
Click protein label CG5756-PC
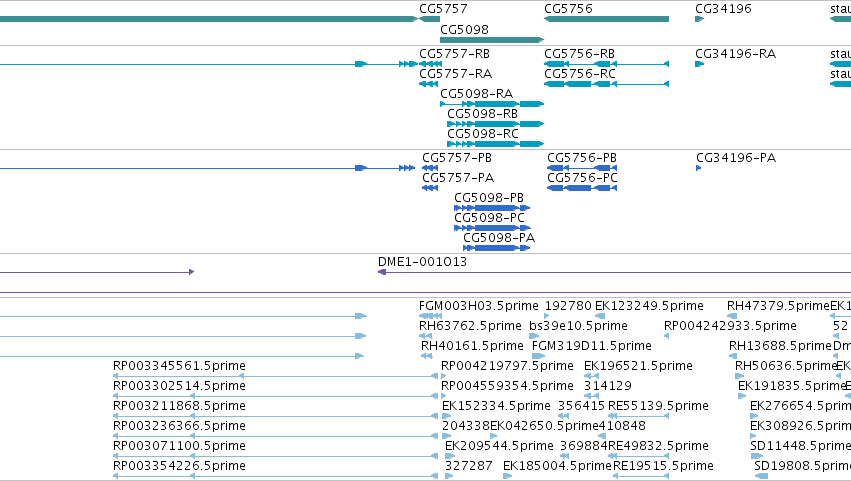pos(582,178)
